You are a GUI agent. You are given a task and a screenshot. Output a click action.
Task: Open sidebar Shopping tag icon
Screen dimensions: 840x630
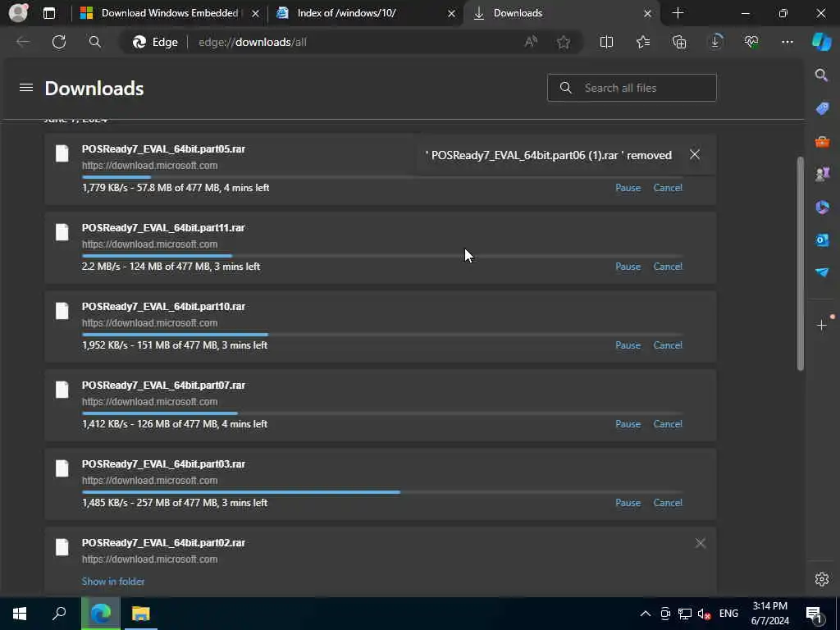point(822,108)
